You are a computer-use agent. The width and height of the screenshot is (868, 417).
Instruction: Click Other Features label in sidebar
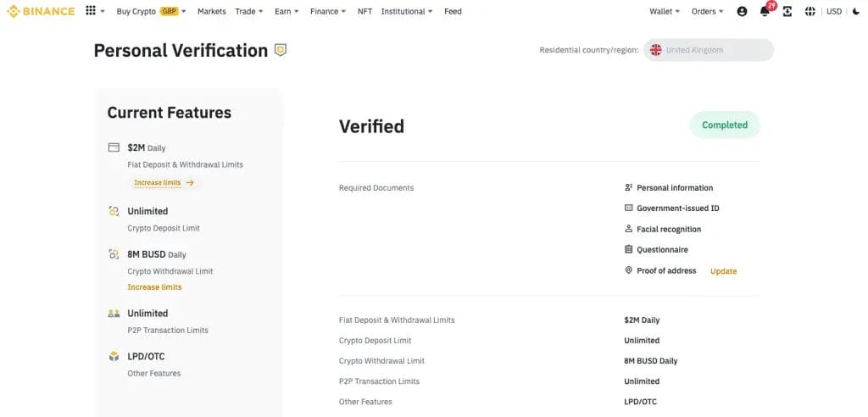[154, 373]
